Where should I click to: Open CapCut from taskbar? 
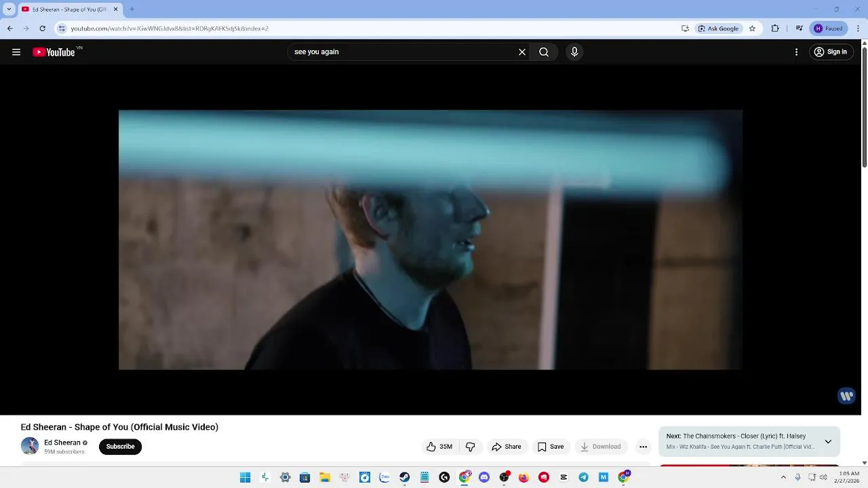click(564, 477)
